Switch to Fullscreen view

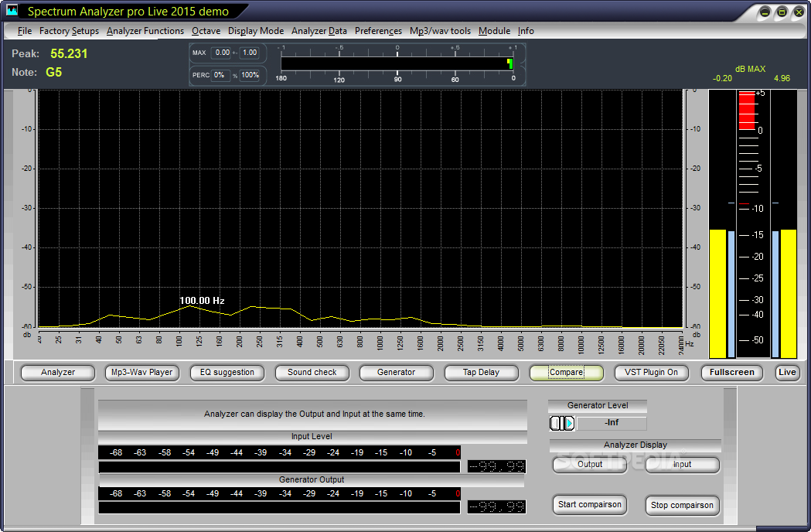[x=732, y=373]
